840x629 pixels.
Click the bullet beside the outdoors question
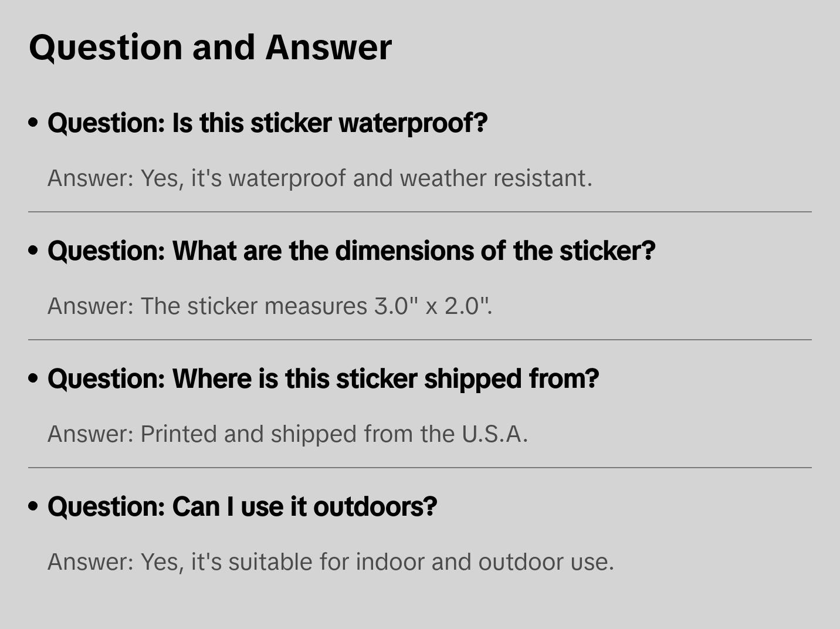point(33,507)
